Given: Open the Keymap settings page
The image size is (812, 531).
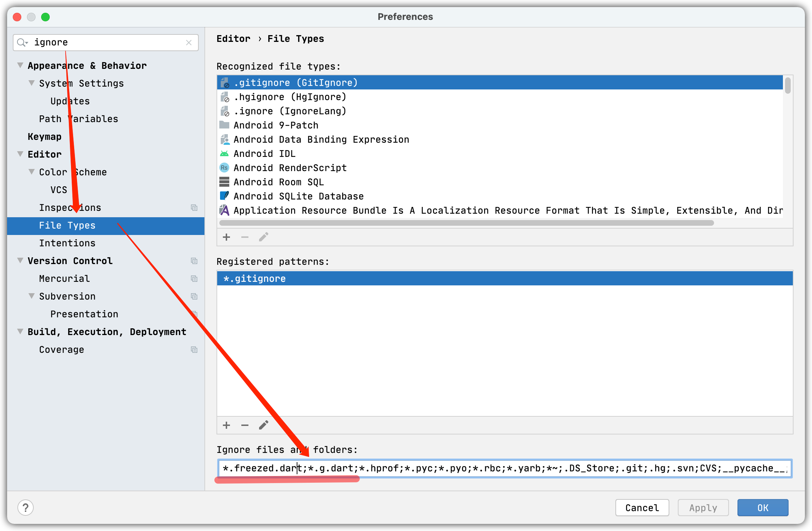Looking at the screenshot, I should pos(44,137).
